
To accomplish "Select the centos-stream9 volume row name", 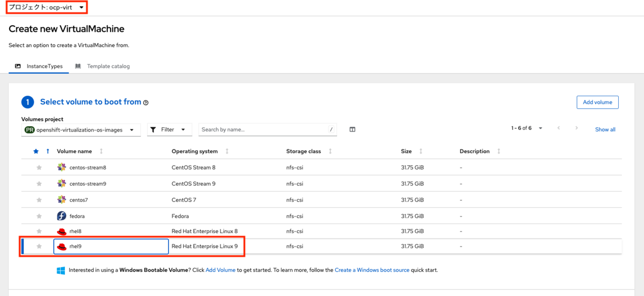I will [x=88, y=184].
